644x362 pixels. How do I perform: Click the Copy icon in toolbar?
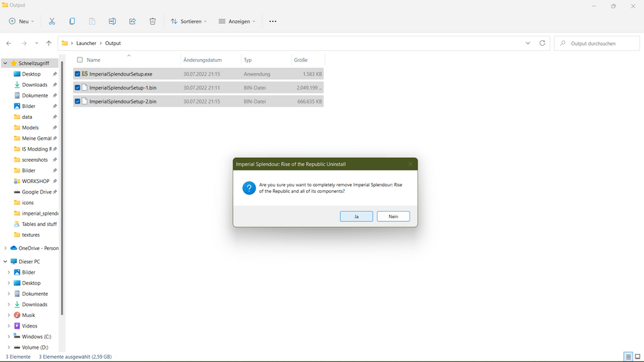72,21
